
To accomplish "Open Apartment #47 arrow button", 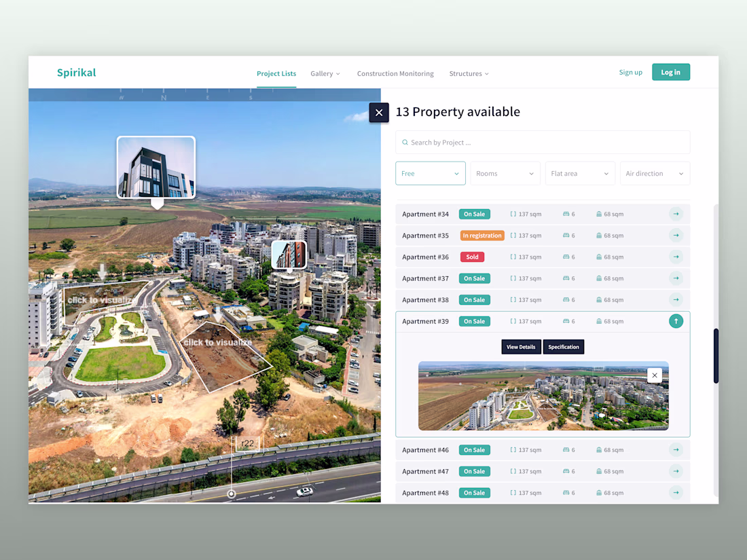I will click(676, 471).
